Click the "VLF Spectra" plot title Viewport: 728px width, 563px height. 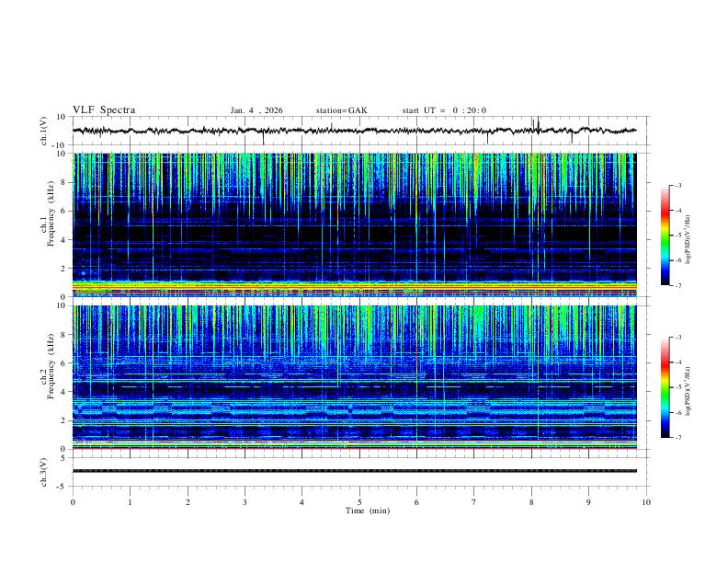click(x=104, y=110)
